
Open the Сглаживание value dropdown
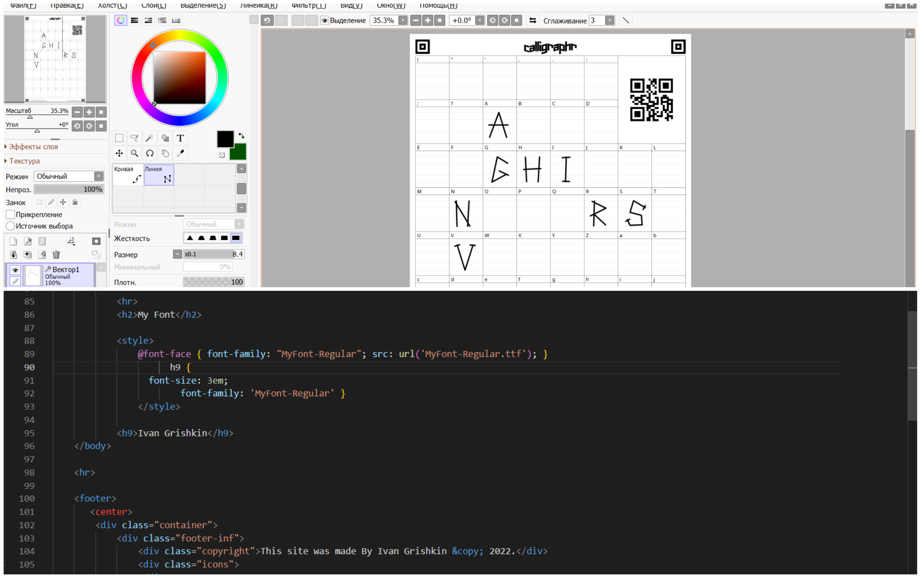point(610,20)
